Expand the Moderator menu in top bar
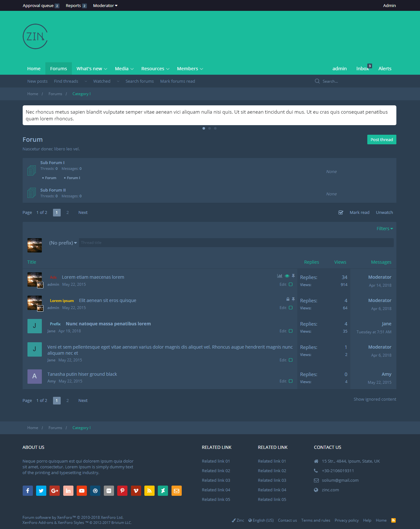The image size is (420, 529). 105,6
